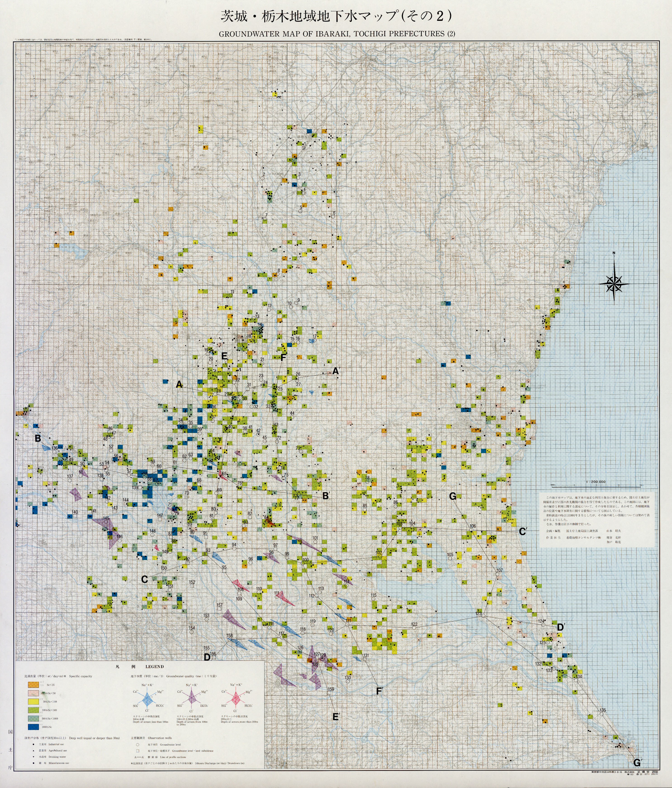Screen dimensions: 672x788
Task: Click observation well number 137
Action: 70,476
